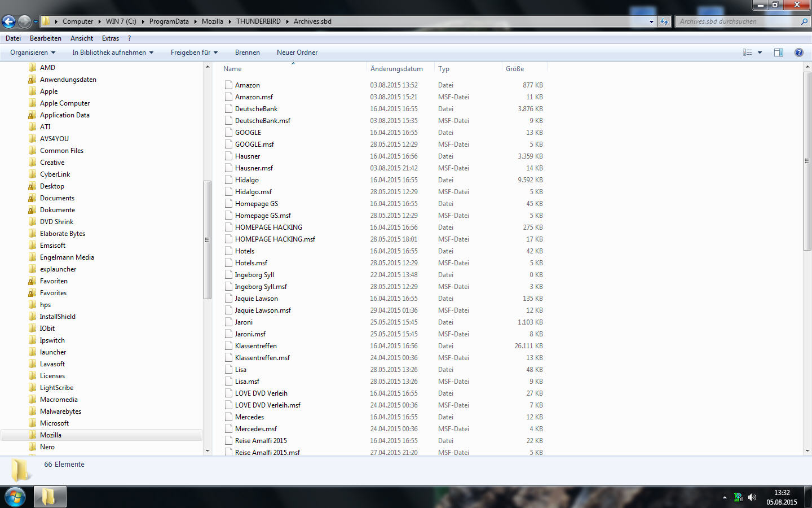The height and width of the screenshot is (508, 812).
Task: Open the Organisieren dropdown
Action: coord(33,52)
